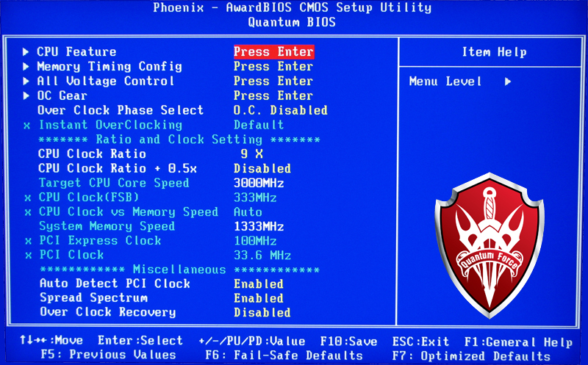Screen dimensions: 588x365
Task: Select the Auto Detect PCI Clock label
Action: [115, 283]
